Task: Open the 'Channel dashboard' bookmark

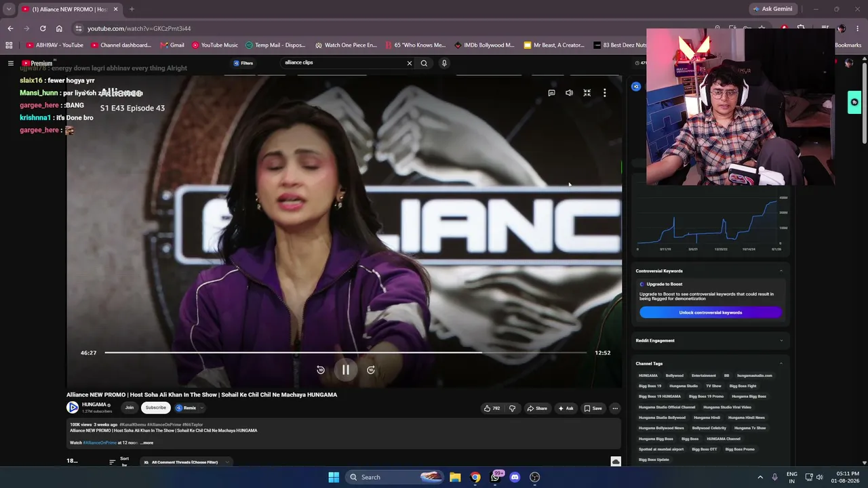Action: (x=122, y=45)
